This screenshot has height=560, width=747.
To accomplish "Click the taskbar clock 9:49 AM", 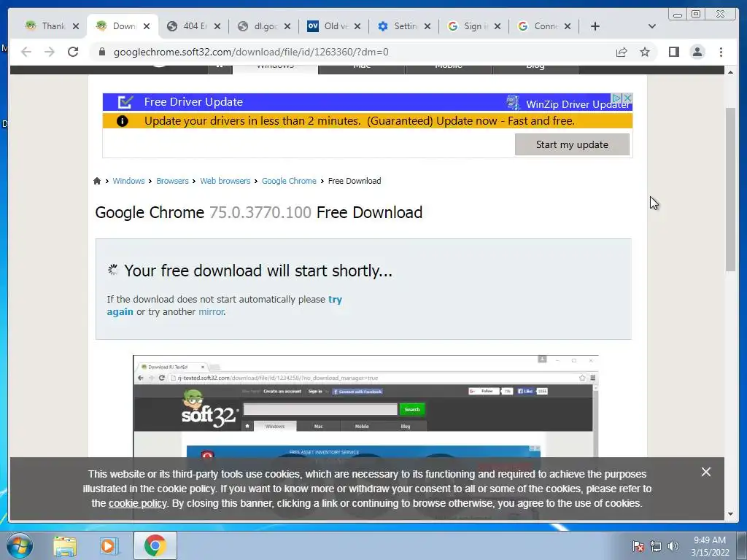I will [710, 540].
